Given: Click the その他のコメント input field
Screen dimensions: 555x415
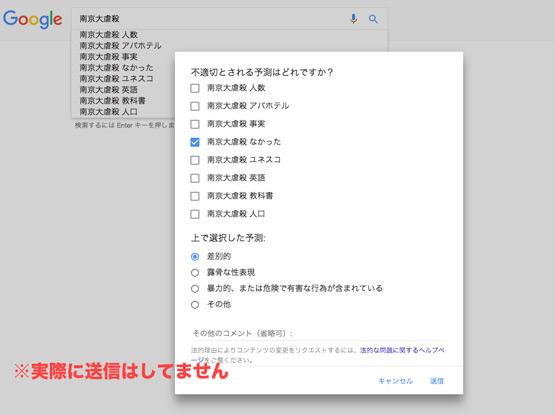Looking at the screenshot, I should tap(318, 333).
